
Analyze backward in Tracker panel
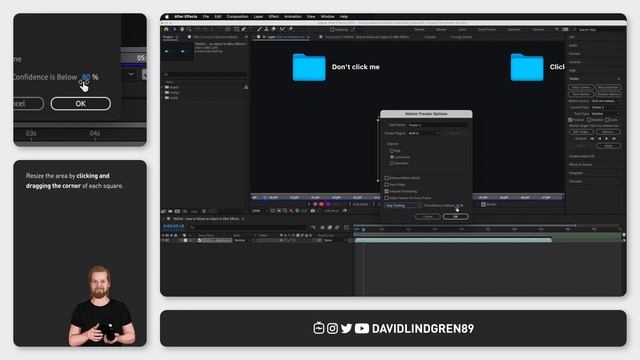pos(600,139)
